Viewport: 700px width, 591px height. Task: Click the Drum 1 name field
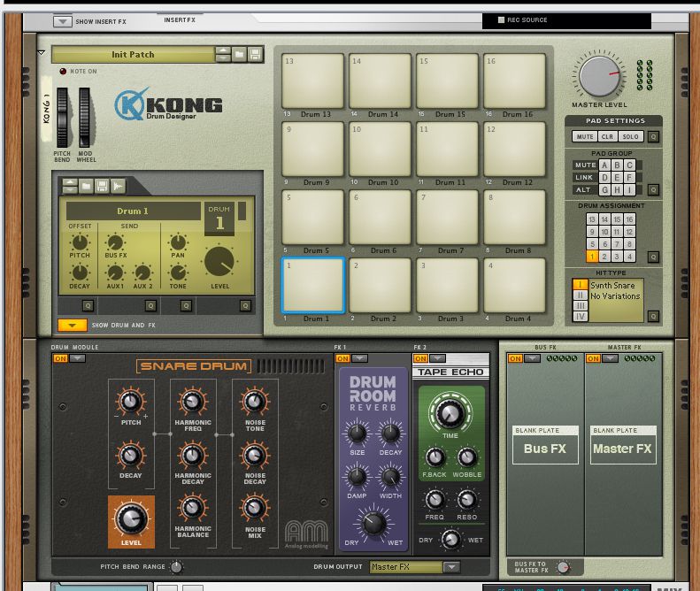click(133, 211)
